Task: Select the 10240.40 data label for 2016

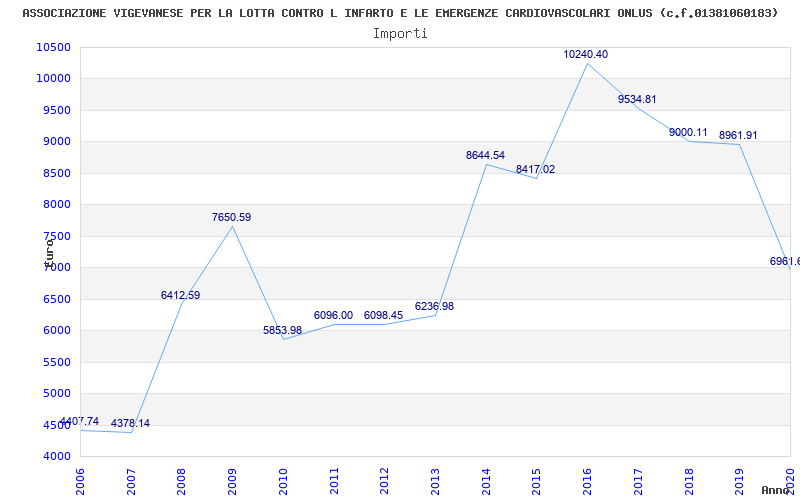Action: pos(586,54)
